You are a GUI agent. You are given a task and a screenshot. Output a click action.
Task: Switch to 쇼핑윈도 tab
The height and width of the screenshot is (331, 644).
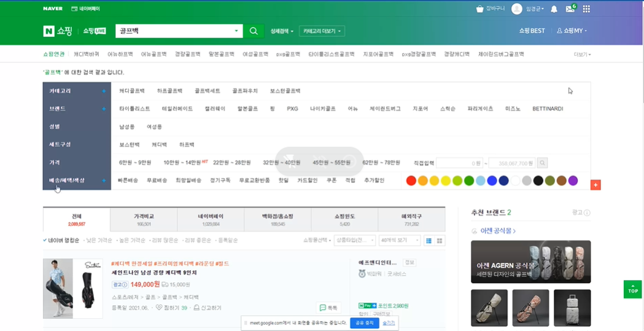pos(344,220)
